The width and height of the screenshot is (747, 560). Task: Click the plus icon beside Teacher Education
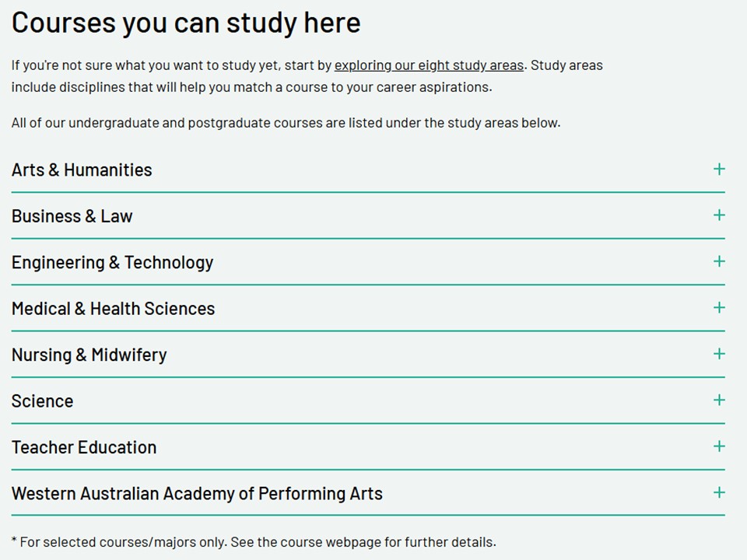pyautogui.click(x=719, y=446)
